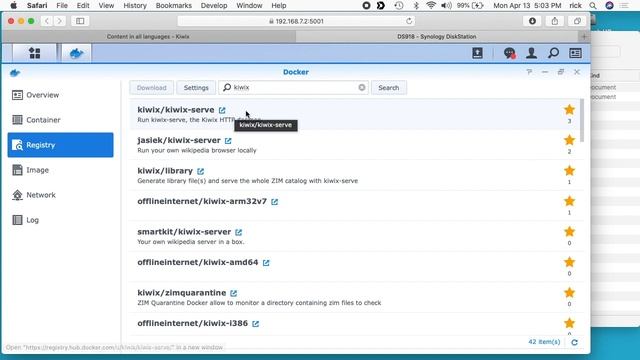Open the Safari History menu

(x=135, y=6)
